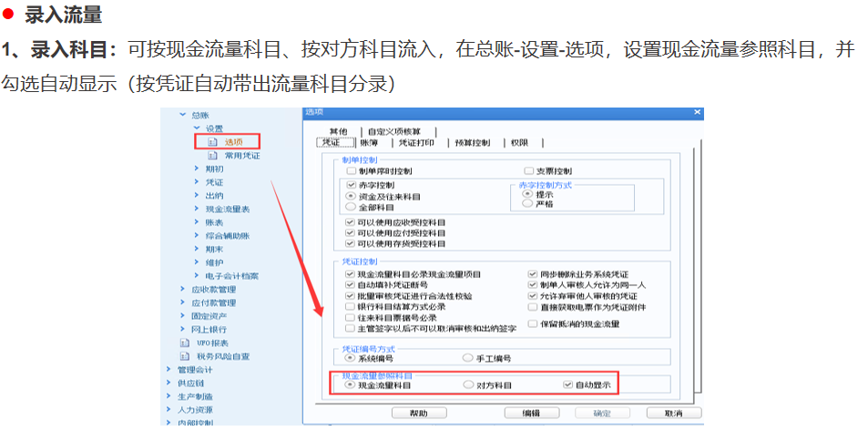Screen dimensions: 868x431
Task: Expand the 人力资源 tree node
Action: tap(168, 410)
